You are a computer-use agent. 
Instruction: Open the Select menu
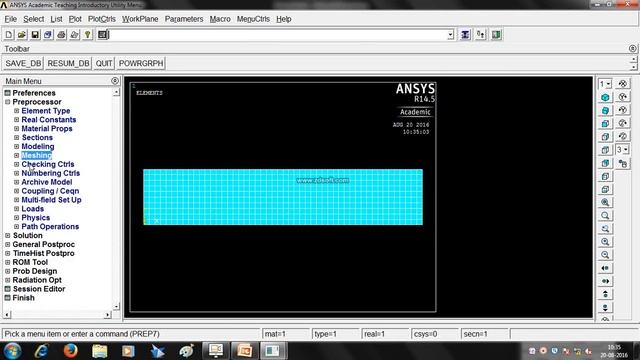tap(33, 19)
